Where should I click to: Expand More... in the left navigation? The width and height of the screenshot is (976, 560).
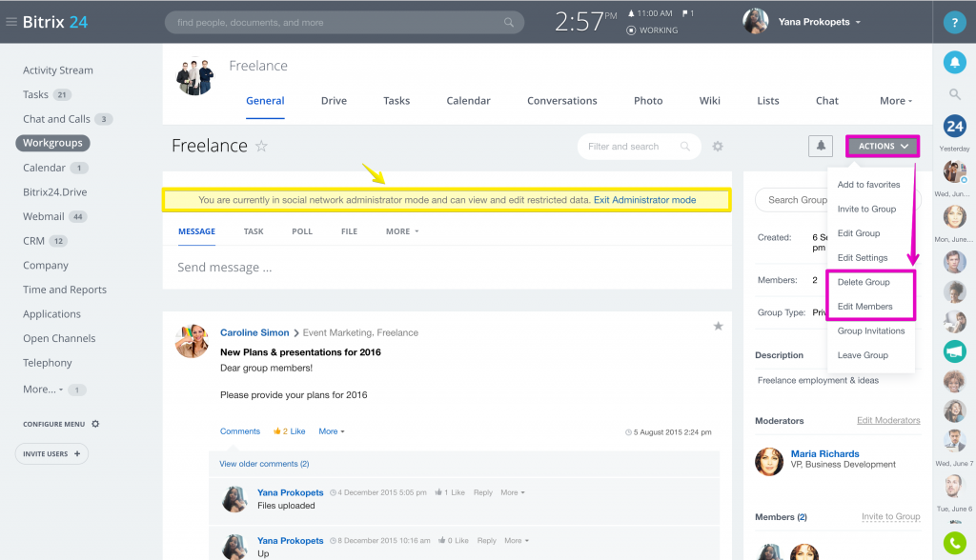(x=43, y=390)
